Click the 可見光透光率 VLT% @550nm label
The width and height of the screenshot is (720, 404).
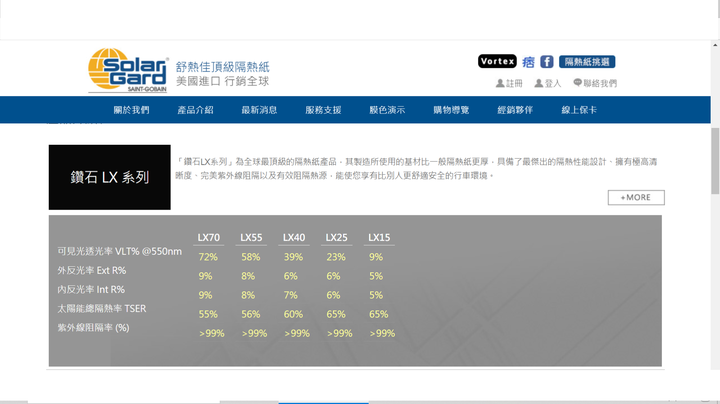click(x=119, y=251)
